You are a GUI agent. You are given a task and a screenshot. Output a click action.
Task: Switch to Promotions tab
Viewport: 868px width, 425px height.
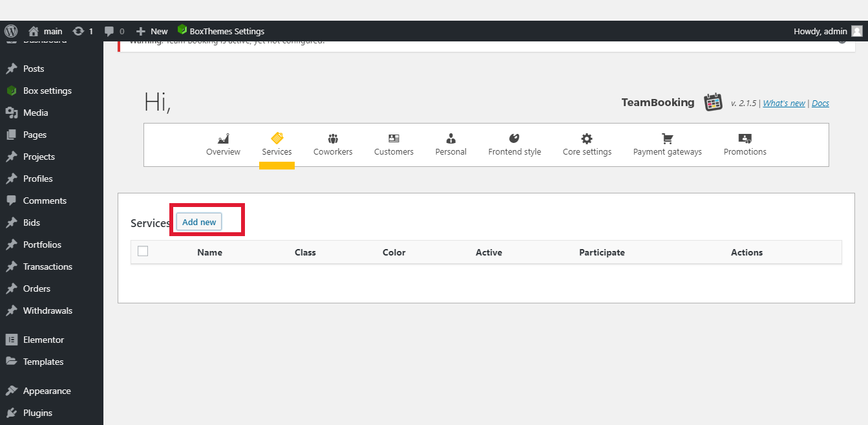pos(745,145)
